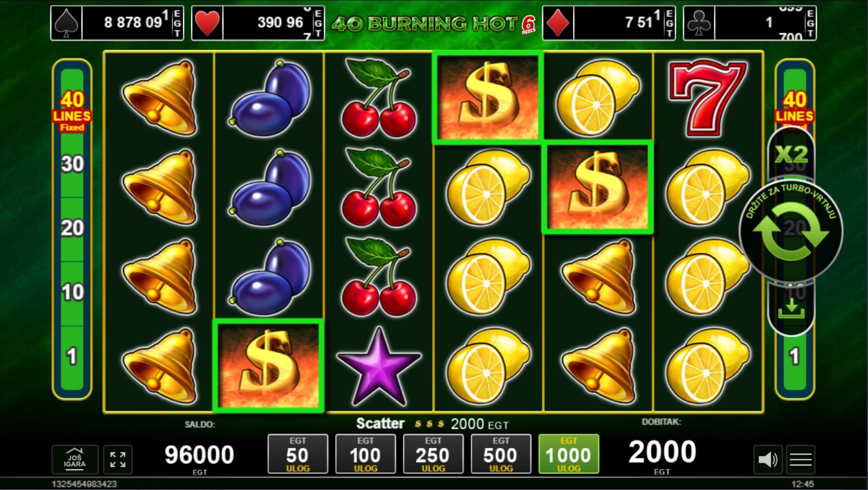Image resolution: width=868 pixels, height=490 pixels.
Task: Open the hamburger menu
Action: [800, 459]
